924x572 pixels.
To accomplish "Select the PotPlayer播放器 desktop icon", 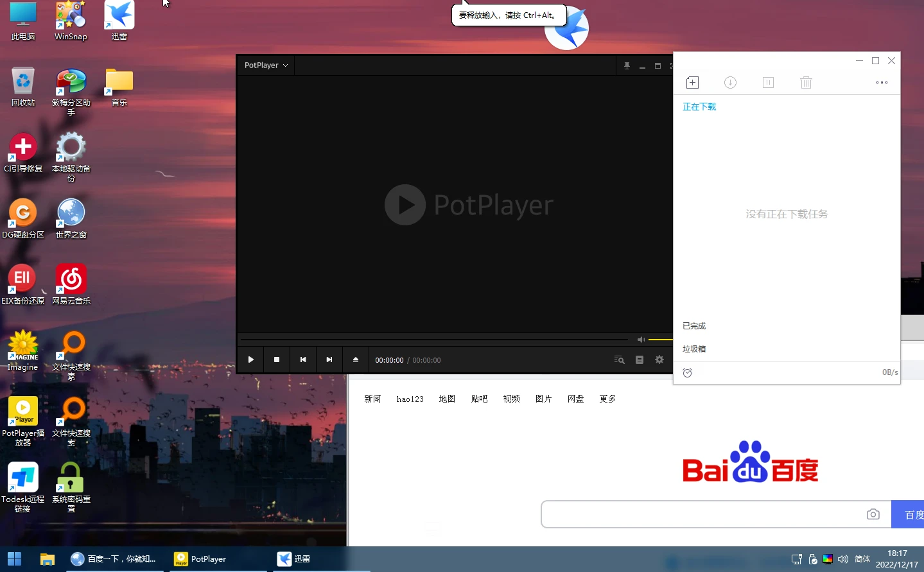I will [x=23, y=421].
